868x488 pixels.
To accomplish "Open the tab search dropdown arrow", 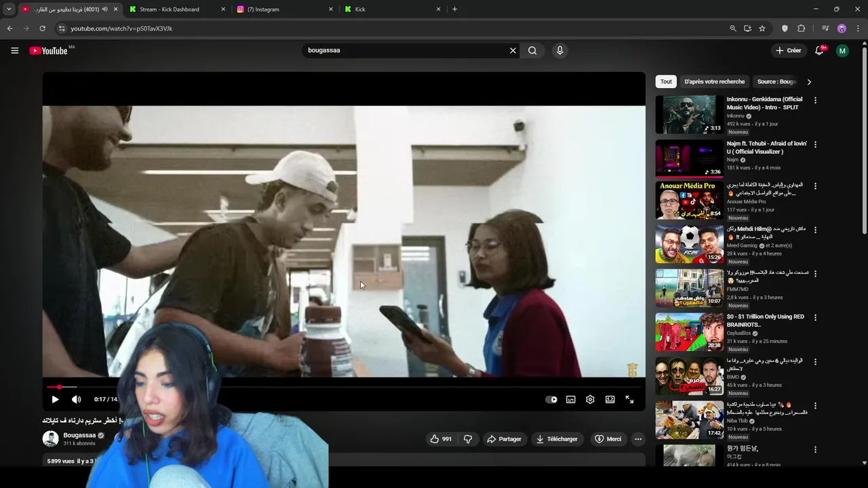I will (x=9, y=9).
